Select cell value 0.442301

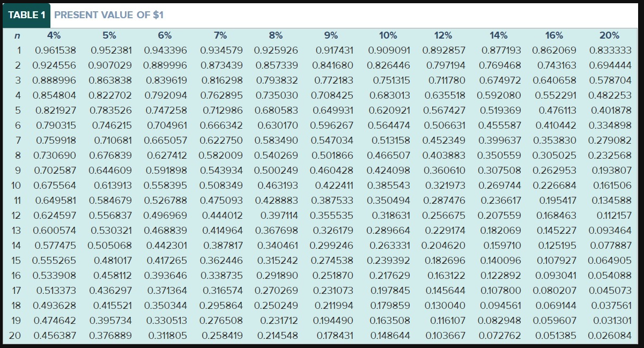167,246
